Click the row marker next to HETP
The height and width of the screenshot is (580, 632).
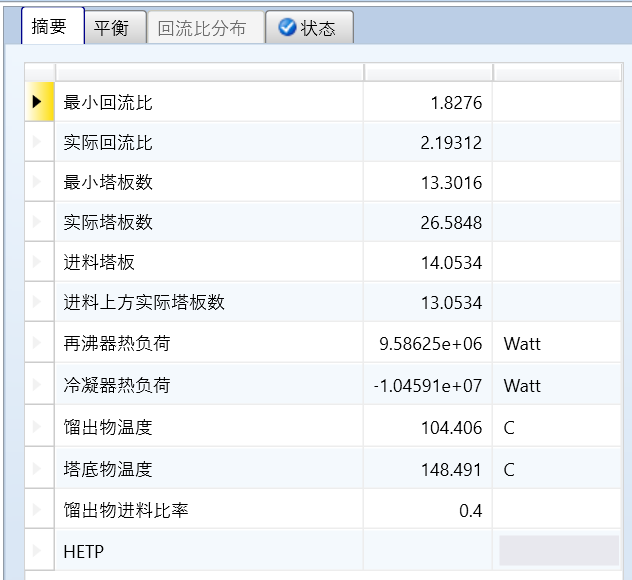38,551
